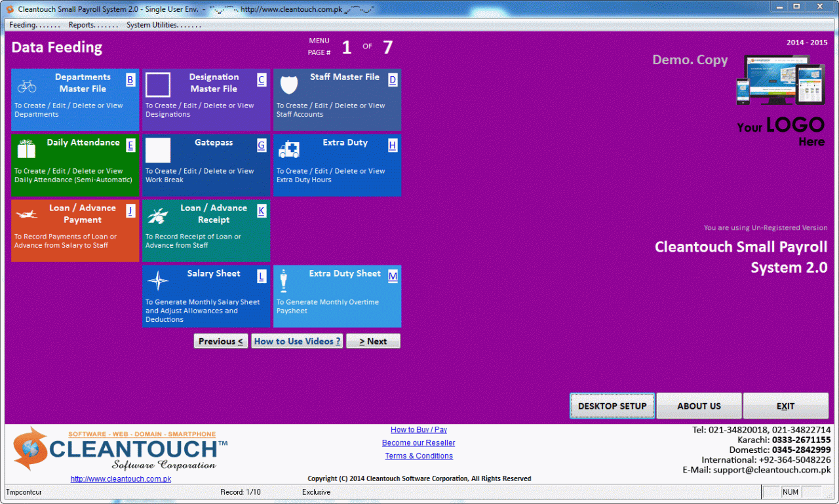Click the Cleantouch globe logo in footer
Image resolution: width=839 pixels, height=504 pixels.
(30, 449)
